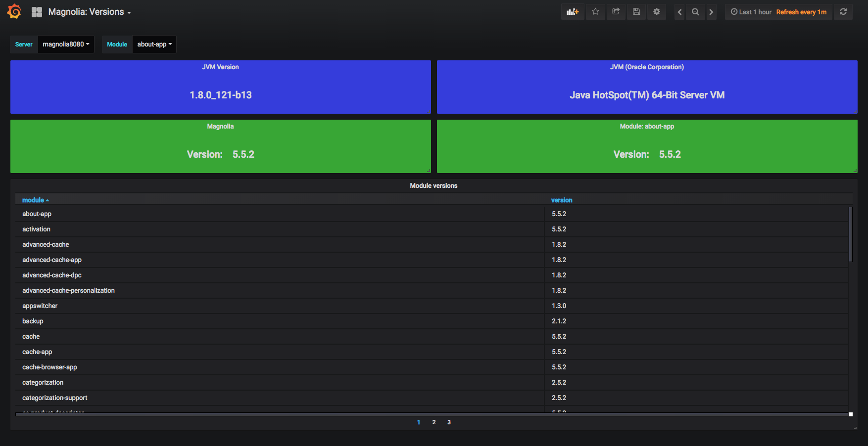This screenshot has height=446, width=868.
Task: Open dashboard settings via the gear icon
Action: (x=657, y=11)
